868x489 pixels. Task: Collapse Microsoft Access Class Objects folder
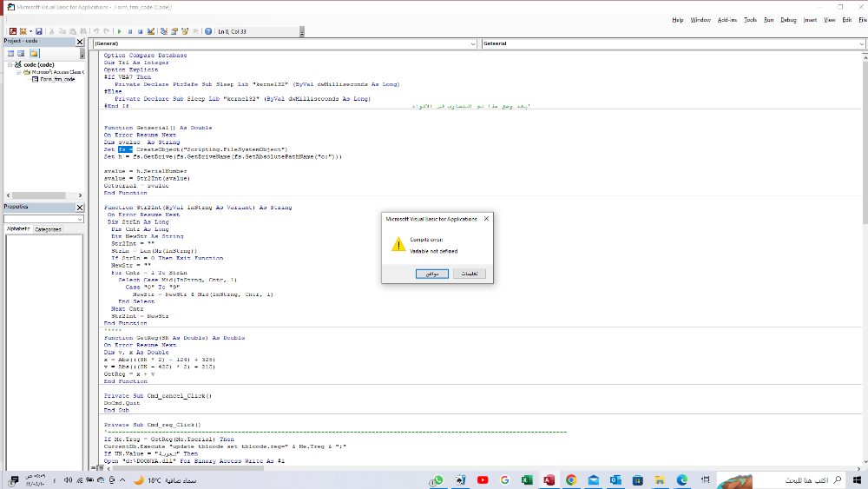(18, 72)
